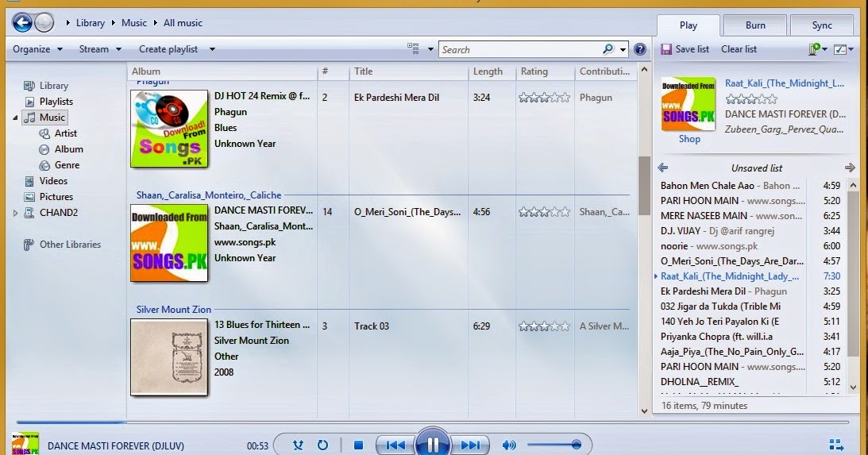This screenshot has width=868, height=455.
Task: Toggle repeat mode
Action: 322,445
